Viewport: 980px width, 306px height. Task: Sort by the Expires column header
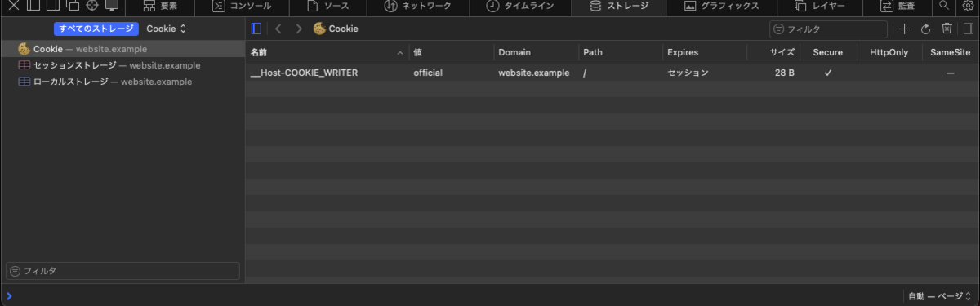[x=705, y=52]
